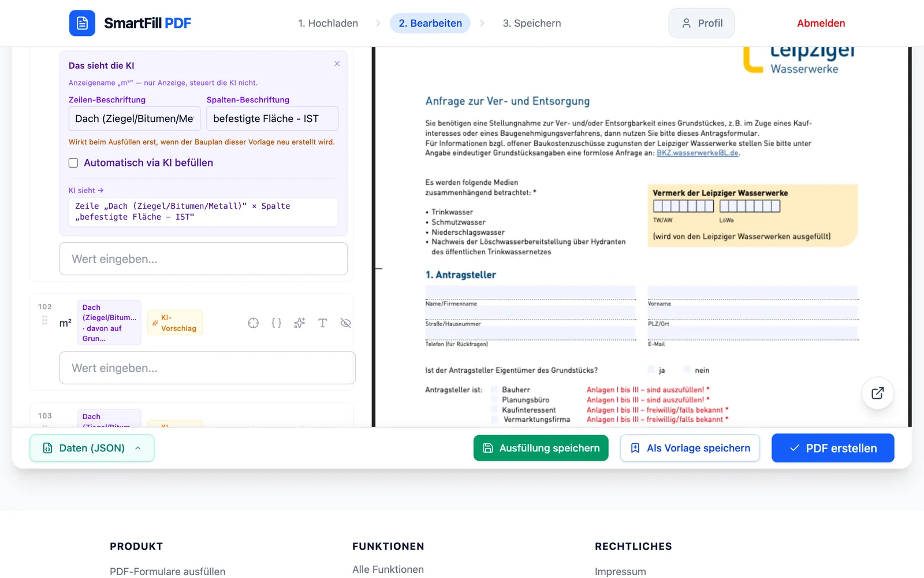Click the '1. Antragsteller' heading in the PDF
This screenshot has width=924, height=578.
pyautogui.click(x=461, y=275)
